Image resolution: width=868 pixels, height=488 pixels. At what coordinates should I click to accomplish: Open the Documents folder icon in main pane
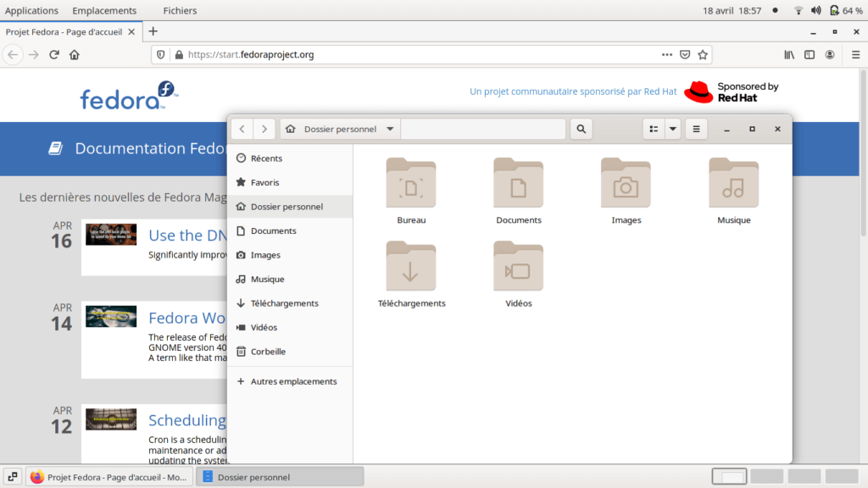point(519,191)
